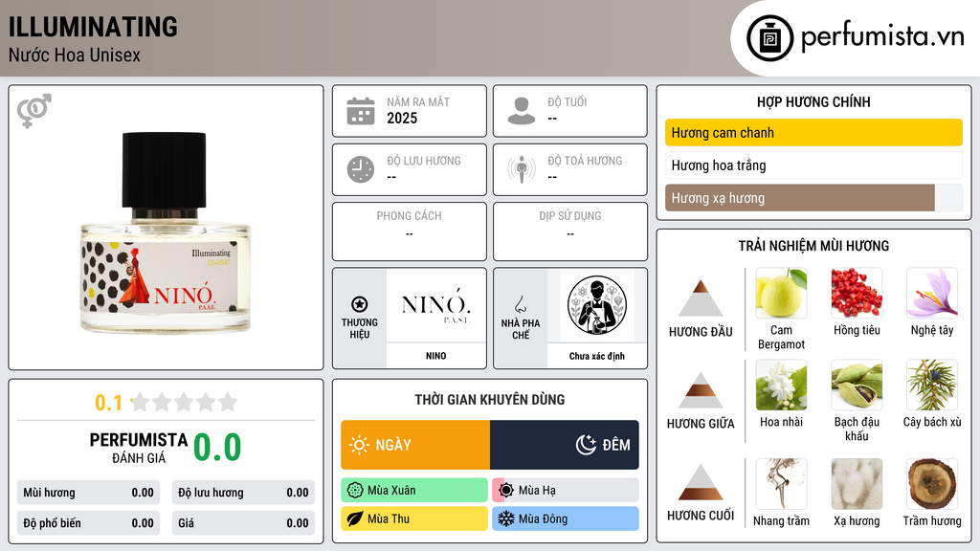Open the Bạch đậu khấu note image
The width and height of the screenshot is (980, 551).
point(857,385)
